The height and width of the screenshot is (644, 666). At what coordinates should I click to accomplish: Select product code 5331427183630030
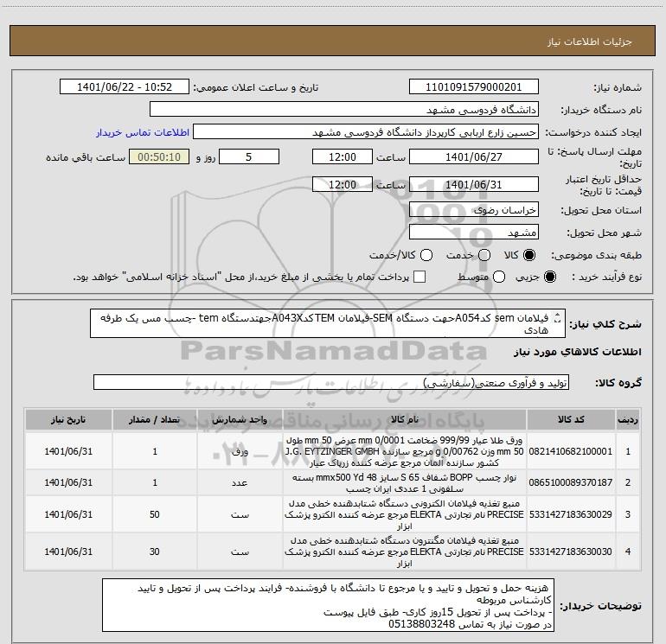(571, 552)
